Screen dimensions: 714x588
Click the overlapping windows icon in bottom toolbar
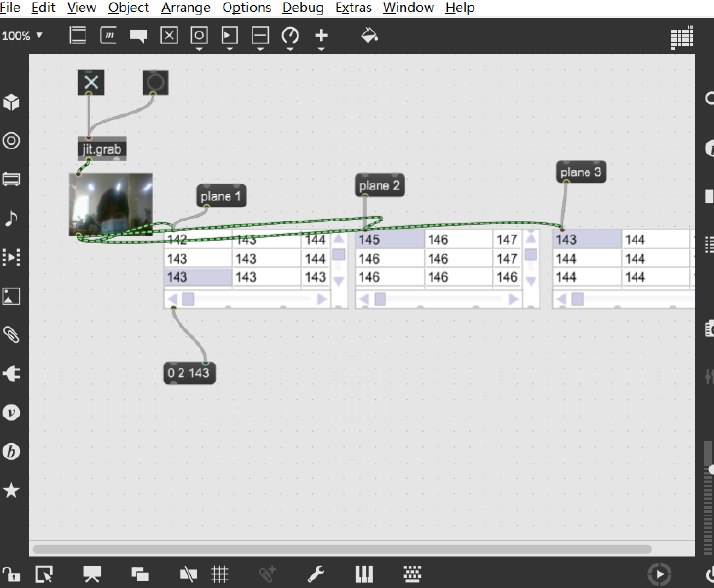140,574
